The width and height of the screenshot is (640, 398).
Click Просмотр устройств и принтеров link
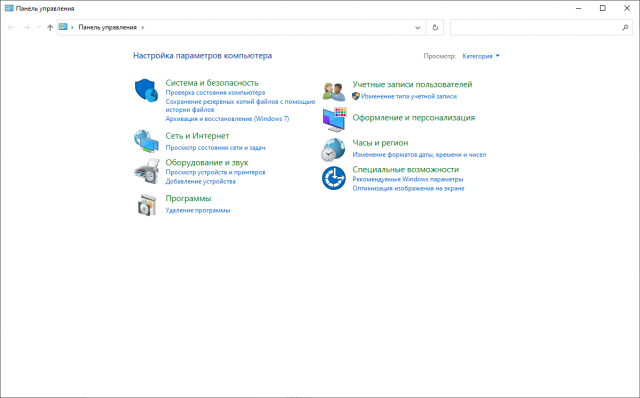(215, 172)
